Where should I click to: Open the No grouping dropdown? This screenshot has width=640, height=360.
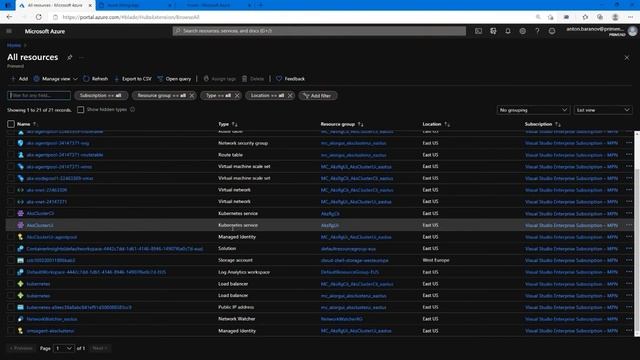click(533, 110)
